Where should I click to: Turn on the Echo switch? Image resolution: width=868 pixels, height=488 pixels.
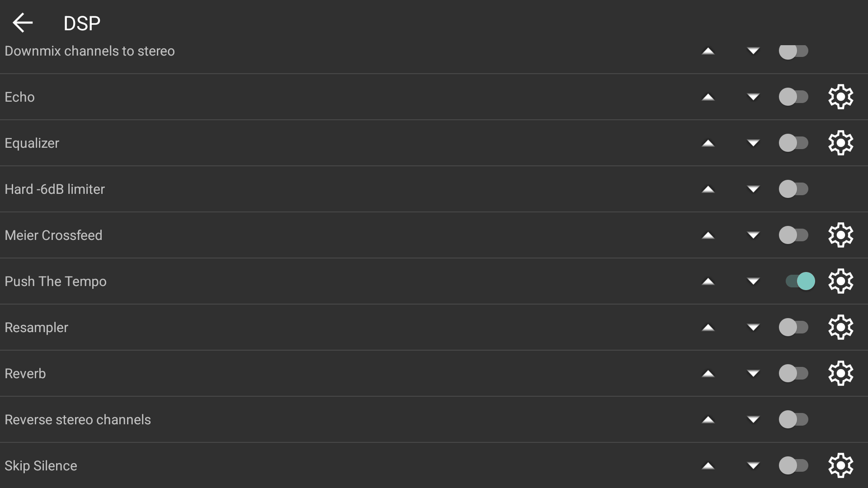coord(793,97)
